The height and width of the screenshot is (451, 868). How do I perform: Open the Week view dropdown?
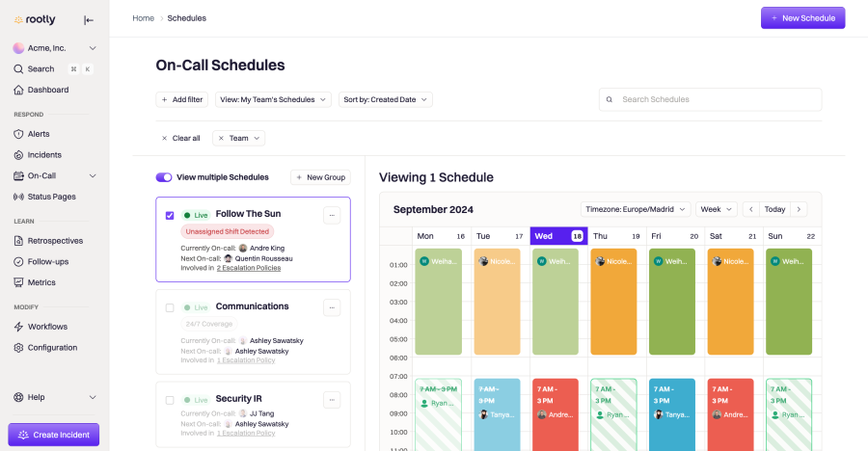[717, 209]
